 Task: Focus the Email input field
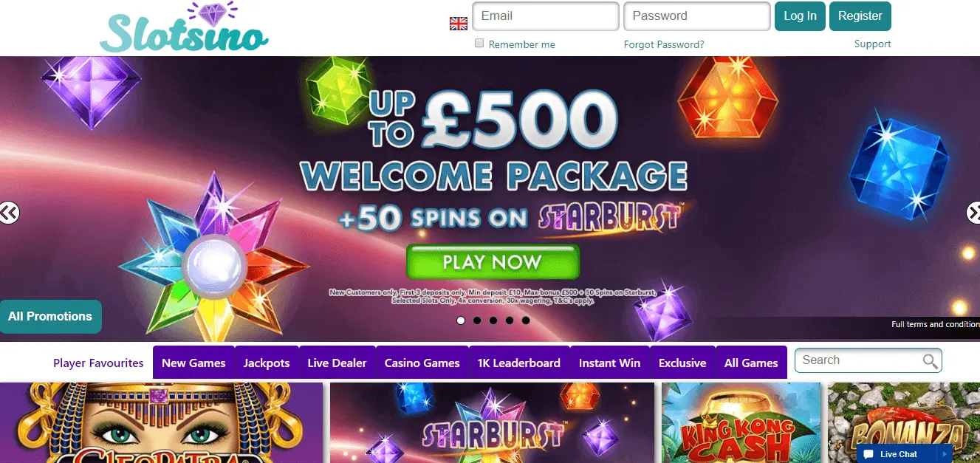(545, 16)
